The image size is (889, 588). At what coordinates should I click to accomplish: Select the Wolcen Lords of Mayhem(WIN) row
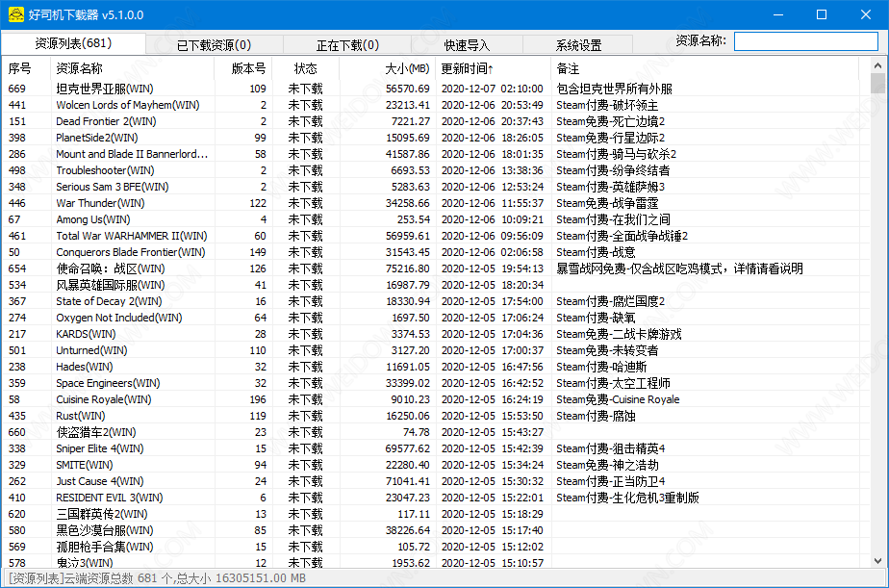[436, 105]
